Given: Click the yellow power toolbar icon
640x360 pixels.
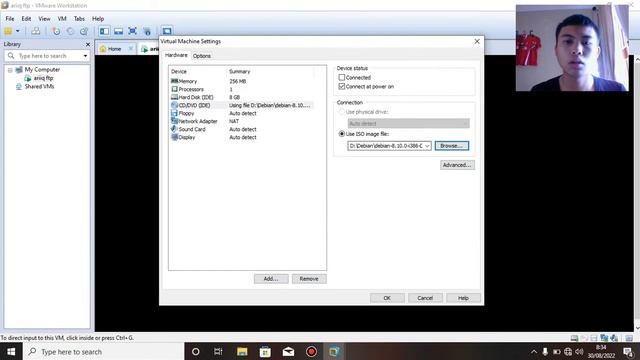Looking at the screenshot, I should [x=8, y=31].
